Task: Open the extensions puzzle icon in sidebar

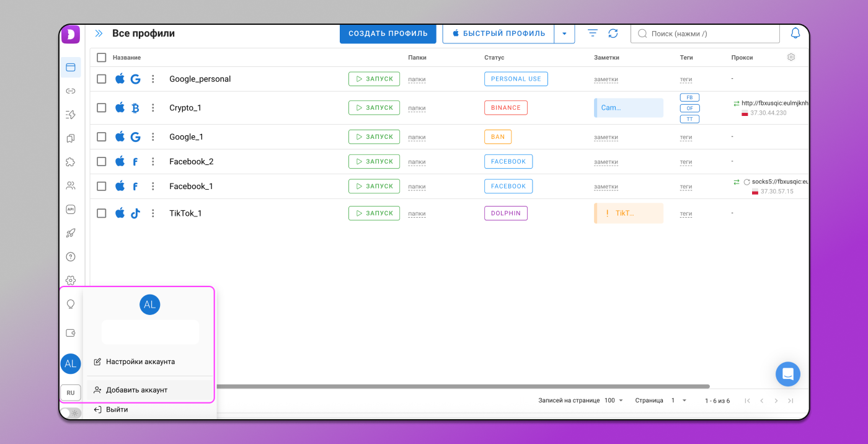Action: [x=71, y=162]
